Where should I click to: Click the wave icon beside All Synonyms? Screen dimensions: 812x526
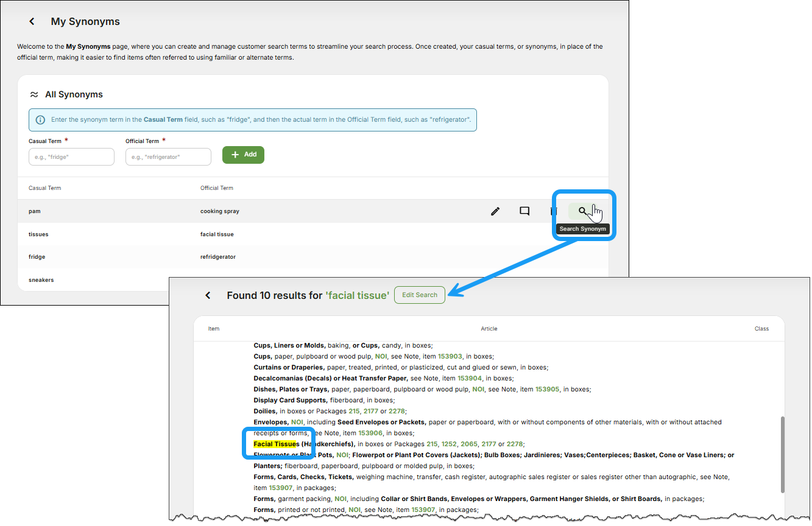click(34, 94)
